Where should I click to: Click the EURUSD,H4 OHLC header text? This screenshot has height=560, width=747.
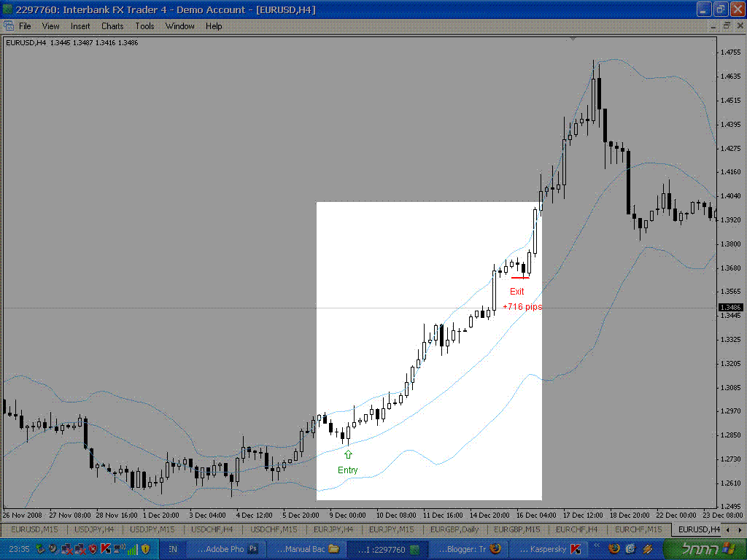(x=72, y=43)
